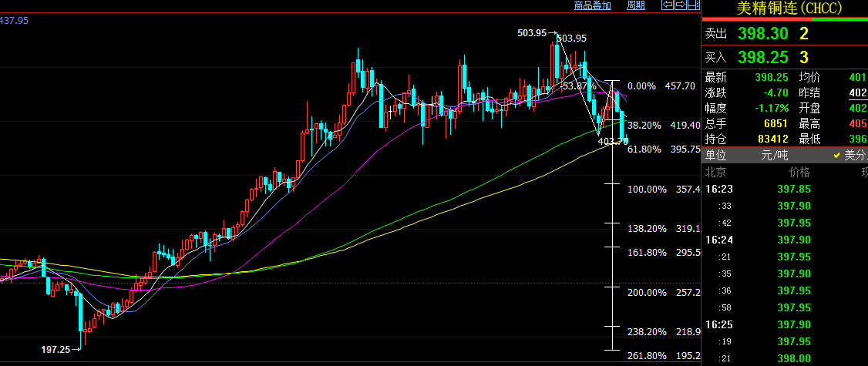Image resolution: width=868 pixels, height=366 pixels.
Task: Click the 北京 time column header
Action: [x=716, y=172]
